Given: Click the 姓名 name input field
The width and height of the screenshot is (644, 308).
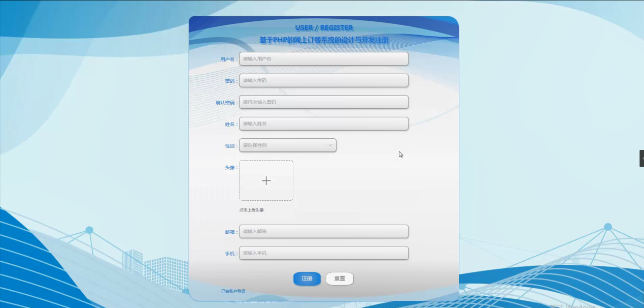Looking at the screenshot, I should pos(323,124).
